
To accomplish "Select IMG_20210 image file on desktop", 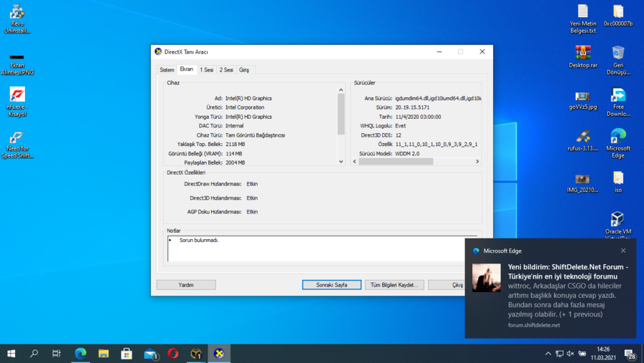I will [x=582, y=183].
